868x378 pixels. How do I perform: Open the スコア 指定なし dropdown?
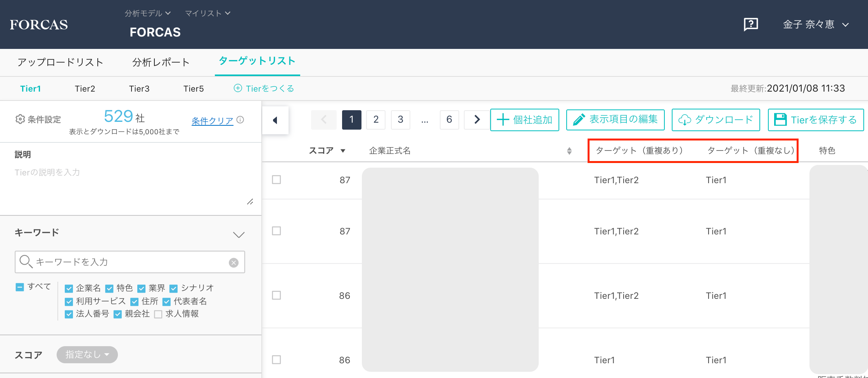click(87, 355)
